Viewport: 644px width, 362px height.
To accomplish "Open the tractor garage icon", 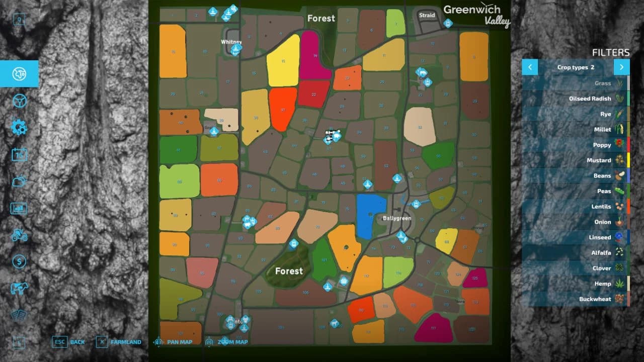I will [x=19, y=235].
